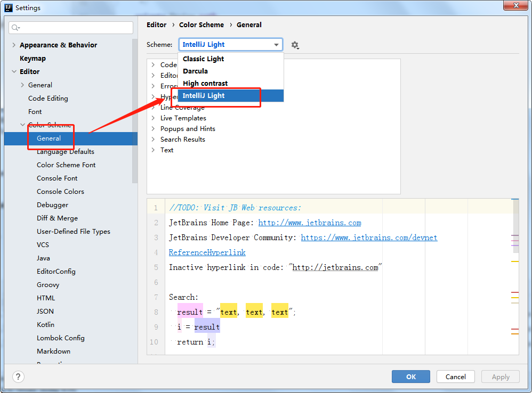The width and height of the screenshot is (532, 393).
Task: Open the Scheme combo box dropdown arrow
Action: click(x=277, y=45)
